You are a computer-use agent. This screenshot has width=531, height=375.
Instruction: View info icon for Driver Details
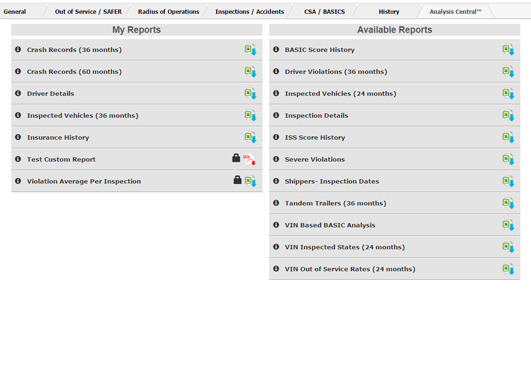(18, 93)
